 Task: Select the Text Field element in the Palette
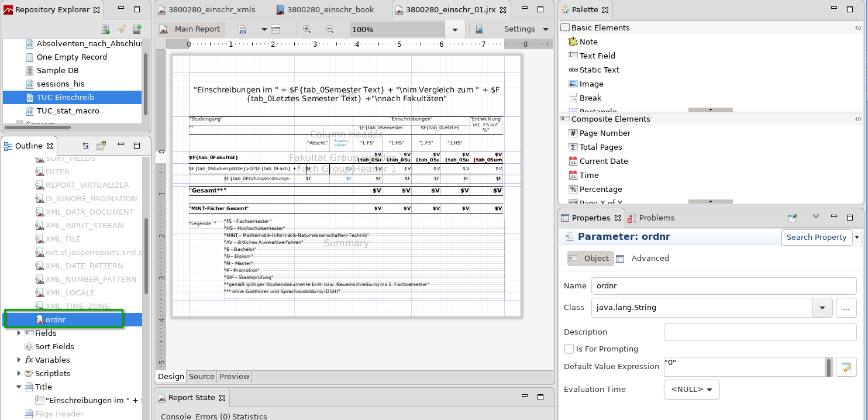tap(597, 56)
